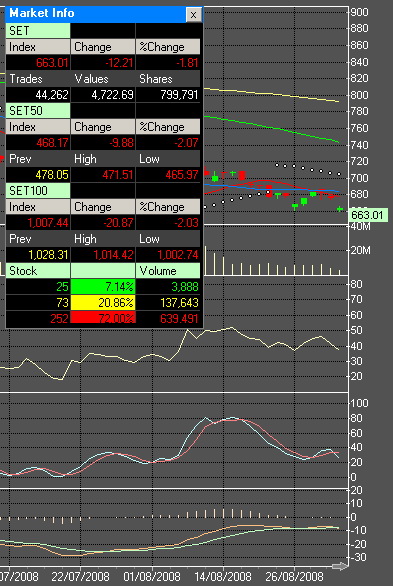The width and height of the screenshot is (393, 586).
Task: Click the Values label
Action: 92,79
